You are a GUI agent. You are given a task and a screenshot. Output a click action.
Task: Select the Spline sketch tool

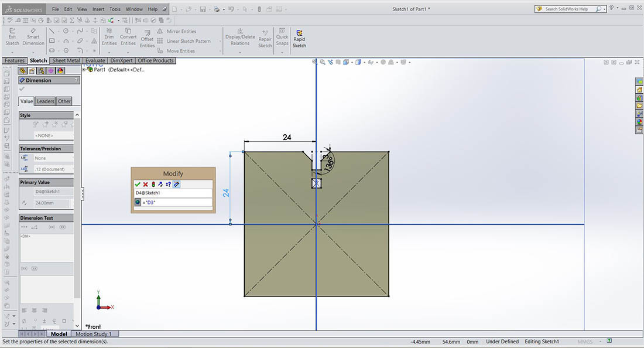tap(80, 31)
